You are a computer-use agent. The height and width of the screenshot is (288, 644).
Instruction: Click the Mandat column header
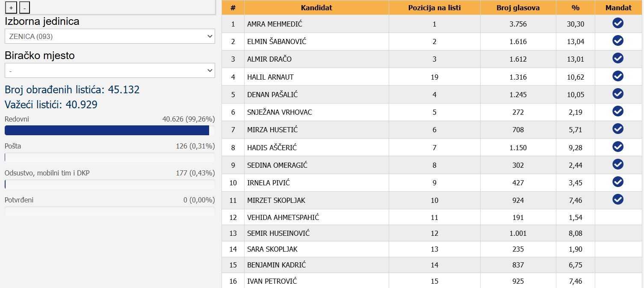pyautogui.click(x=618, y=8)
